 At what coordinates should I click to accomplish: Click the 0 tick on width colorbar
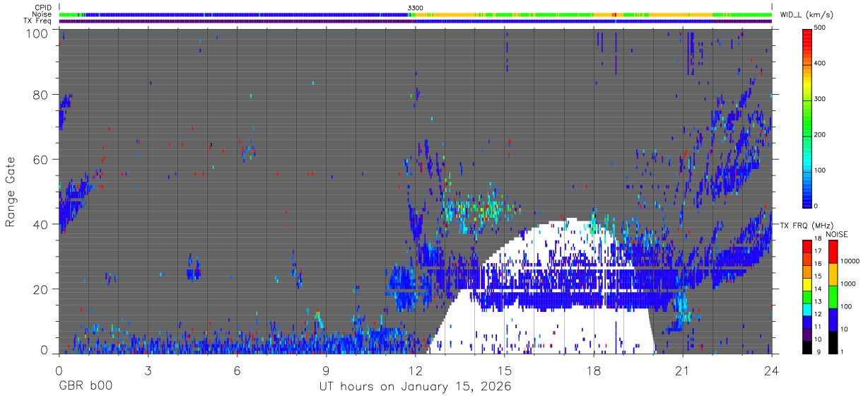[x=816, y=206]
